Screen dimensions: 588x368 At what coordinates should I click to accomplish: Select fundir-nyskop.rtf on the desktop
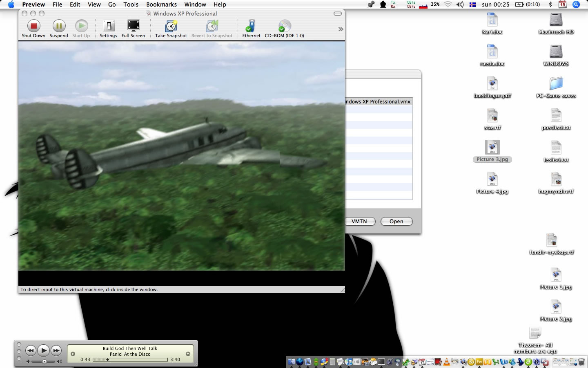pyautogui.click(x=552, y=244)
